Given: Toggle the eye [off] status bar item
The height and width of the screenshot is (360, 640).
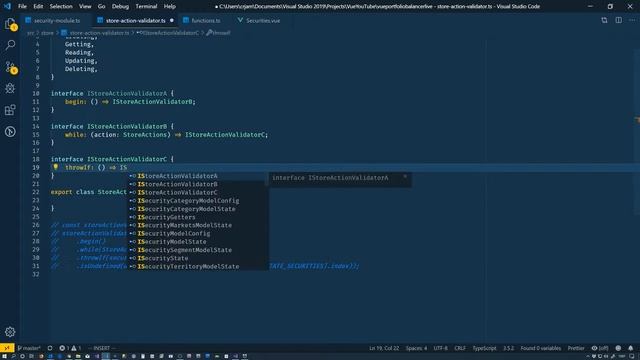Looking at the screenshot, I should pyautogui.click(x=600, y=348).
